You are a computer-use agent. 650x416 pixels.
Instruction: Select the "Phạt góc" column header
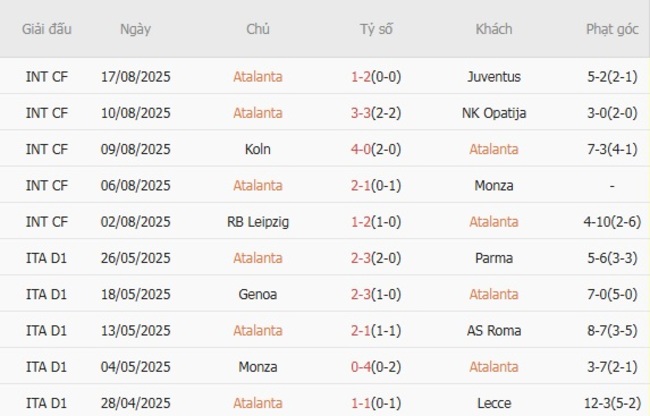coord(612,29)
